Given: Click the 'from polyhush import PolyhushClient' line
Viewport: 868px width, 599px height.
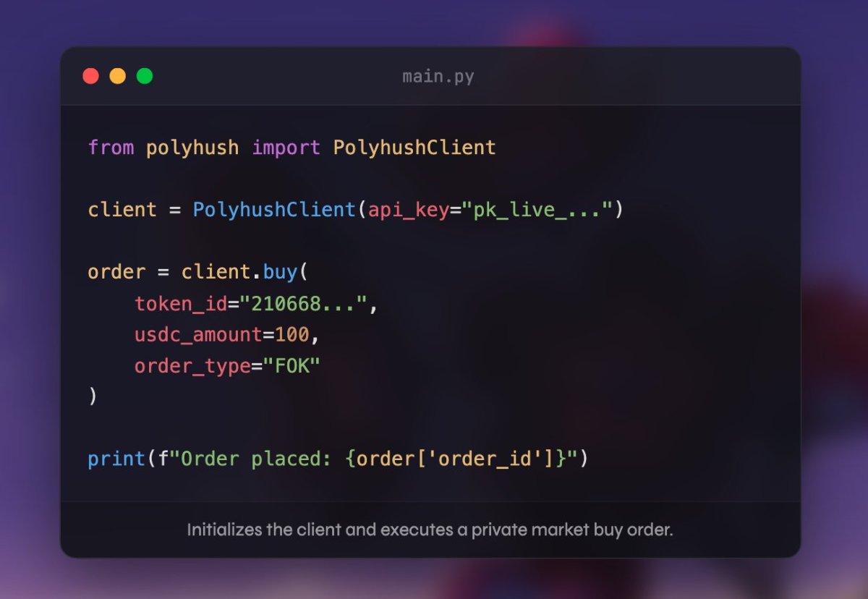Looking at the screenshot, I should coord(292,148).
